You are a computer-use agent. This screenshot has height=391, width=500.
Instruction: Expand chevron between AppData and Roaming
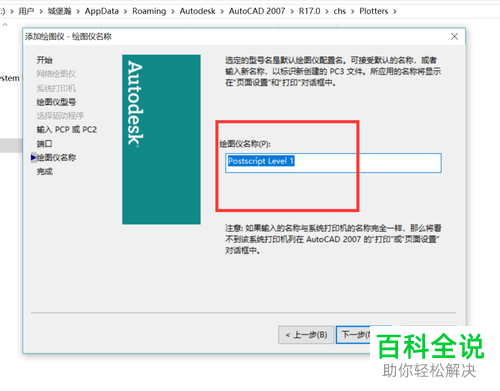(126, 12)
